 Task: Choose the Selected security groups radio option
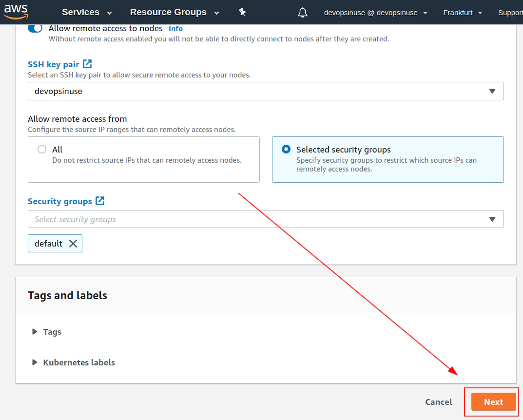(286, 149)
